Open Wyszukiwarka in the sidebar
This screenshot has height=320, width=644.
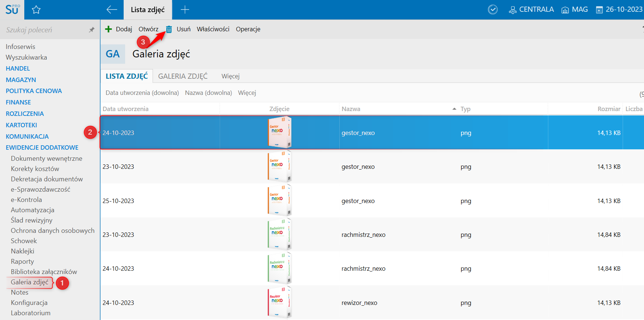click(x=26, y=57)
